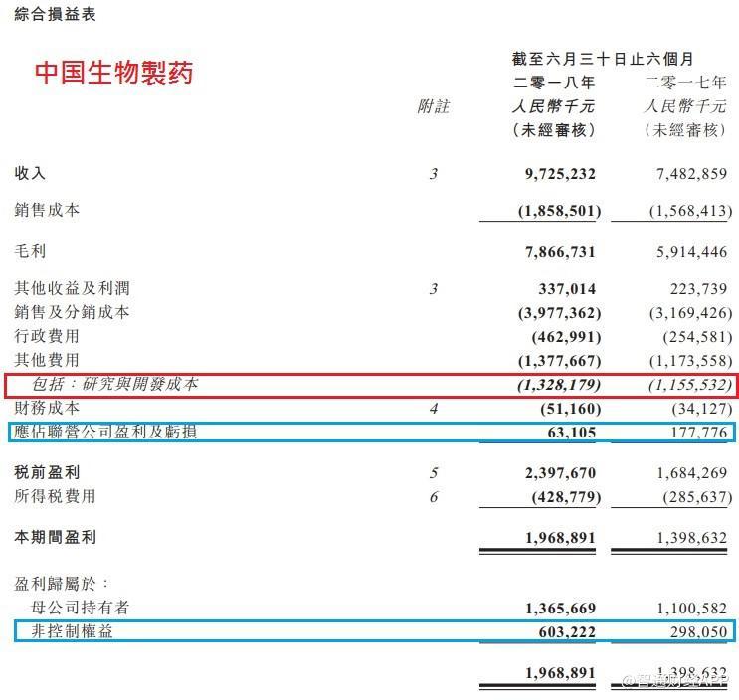Select the red 中国生物製药 heading
This screenshot has width=739, height=700.
(113, 73)
